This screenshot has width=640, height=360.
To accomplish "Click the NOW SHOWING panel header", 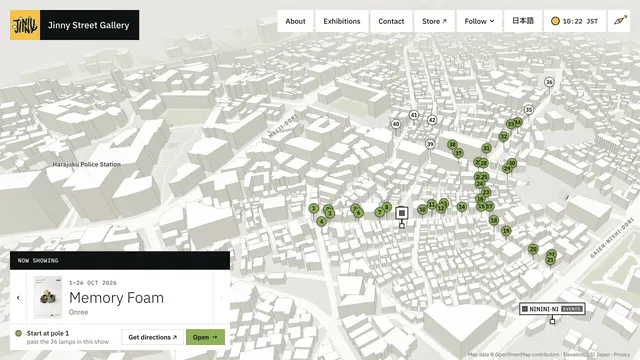I will pos(120,260).
